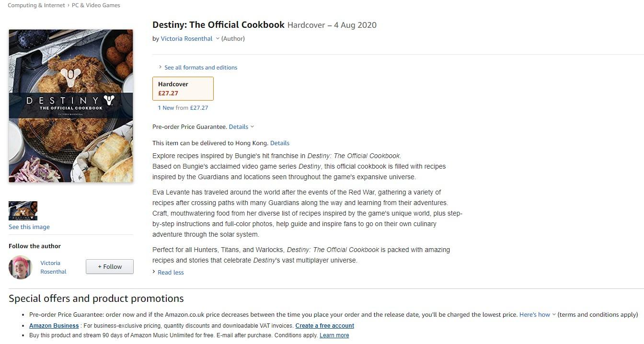
Task: Open the '1 New' offers link
Action: pos(166,108)
